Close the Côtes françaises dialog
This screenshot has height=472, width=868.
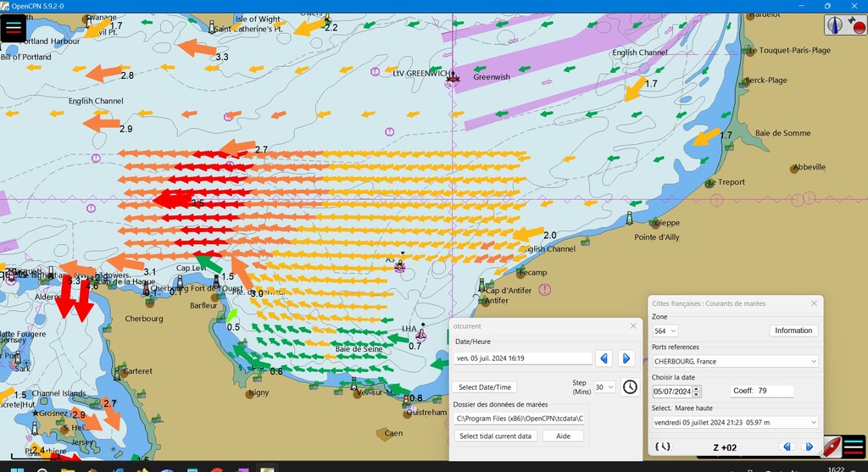point(814,303)
